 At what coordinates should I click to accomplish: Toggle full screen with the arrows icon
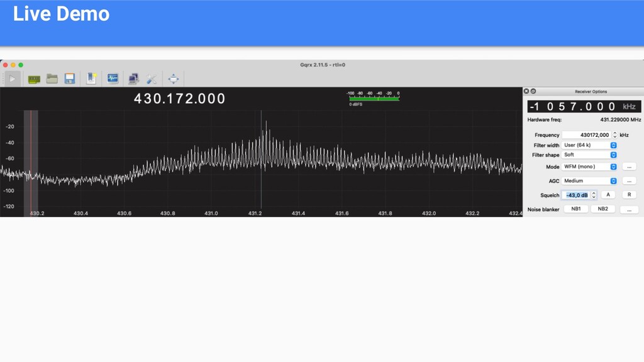point(174,79)
